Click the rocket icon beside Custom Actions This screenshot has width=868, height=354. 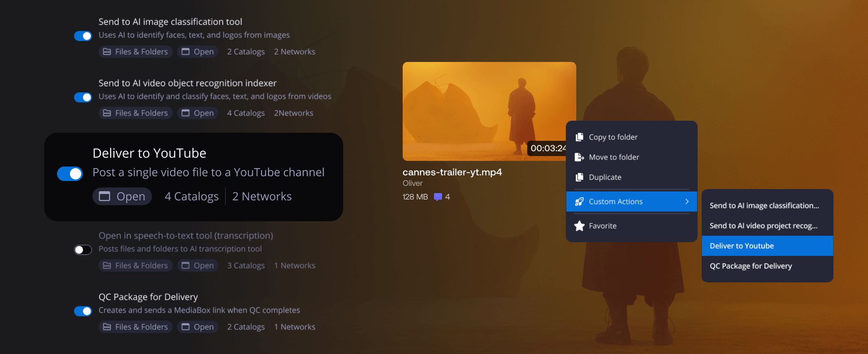click(579, 202)
